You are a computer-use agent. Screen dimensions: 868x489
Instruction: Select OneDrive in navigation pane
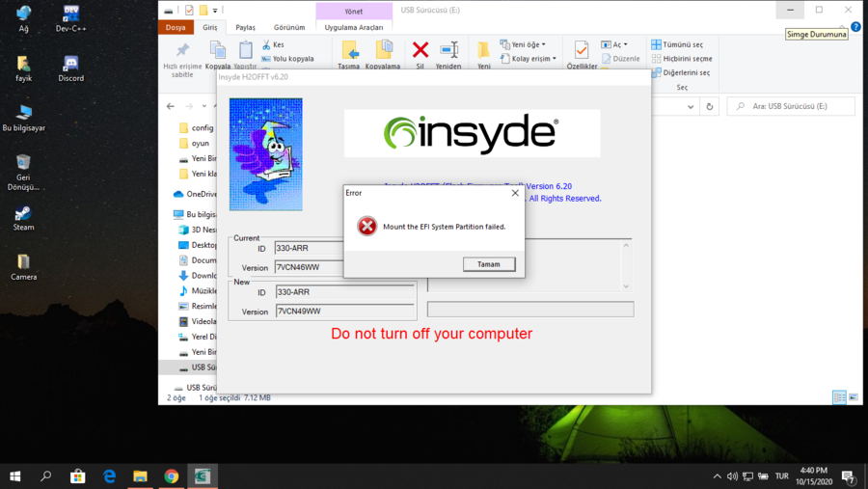pyautogui.click(x=196, y=195)
